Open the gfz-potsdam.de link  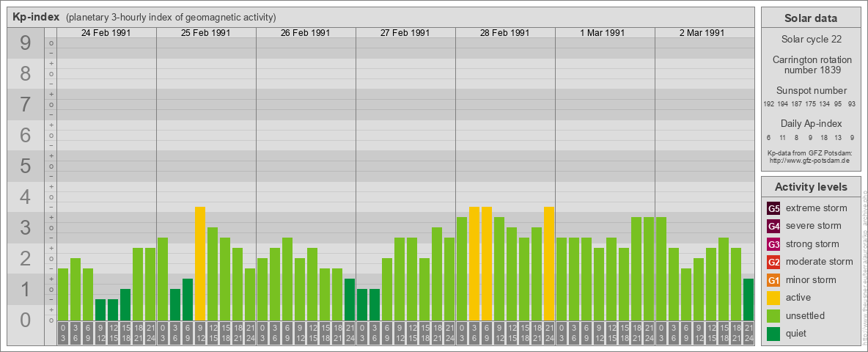(809, 161)
